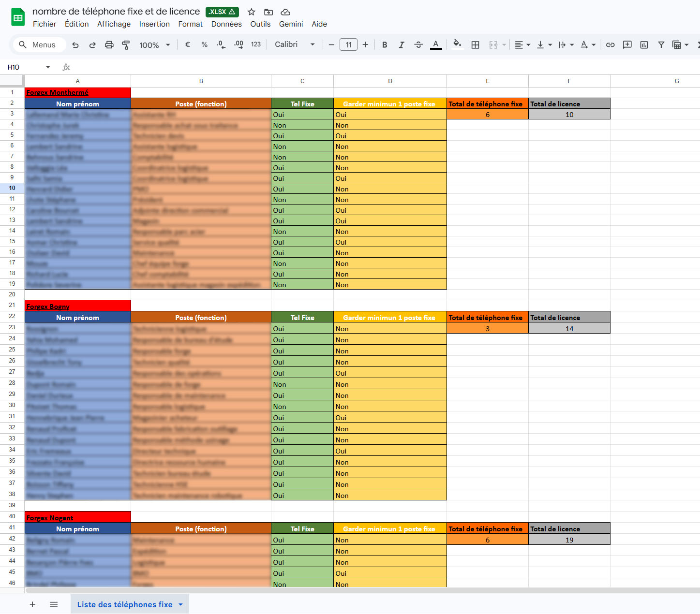Apply euro currency format
This screenshot has height=614, width=700.
pos(188,44)
